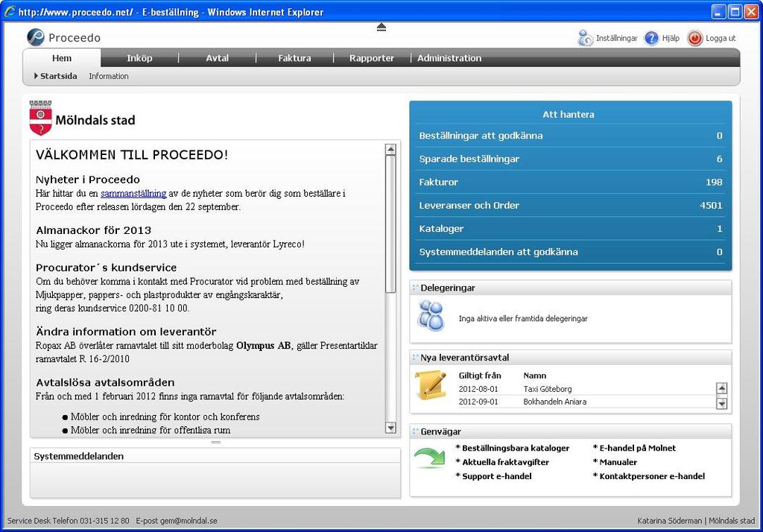This screenshot has width=763, height=532.
Task: Click the Logga ut power icon
Action: (x=695, y=38)
